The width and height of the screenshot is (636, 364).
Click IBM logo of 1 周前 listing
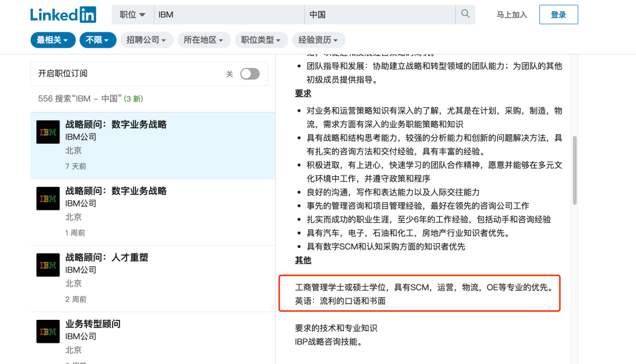tap(48, 198)
